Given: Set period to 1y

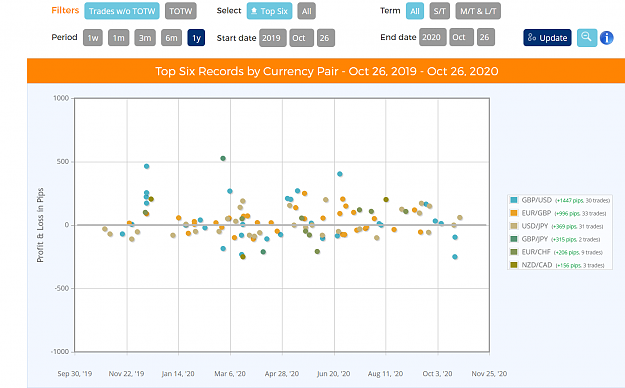Looking at the screenshot, I should [x=196, y=38].
